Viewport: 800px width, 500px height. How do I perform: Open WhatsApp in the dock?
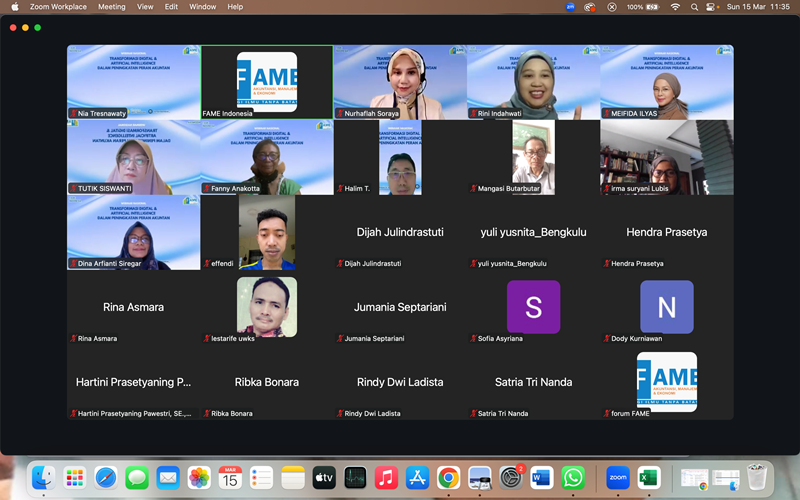click(x=572, y=478)
